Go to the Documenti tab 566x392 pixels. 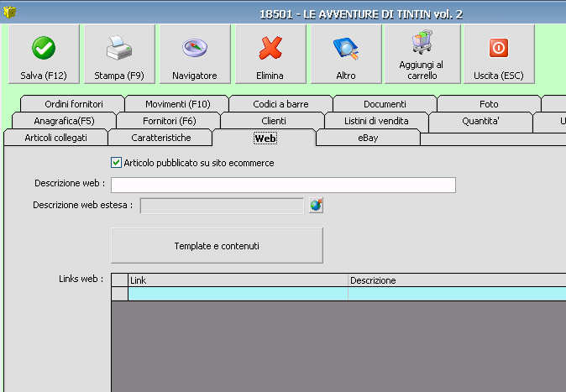point(385,104)
